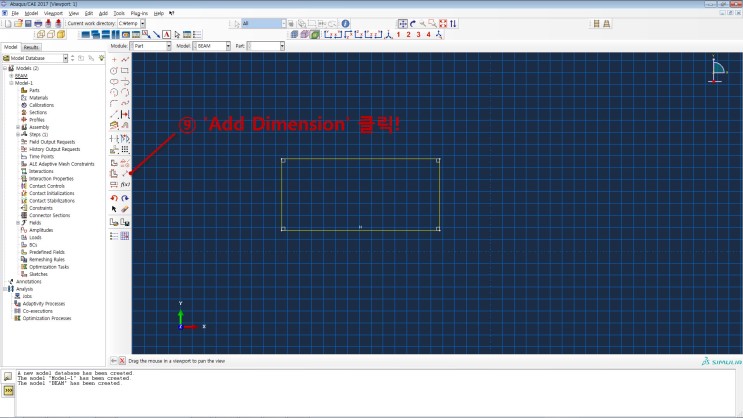Select the Create Fillet sketch tool
The image size is (743, 418).
(x=114, y=103)
